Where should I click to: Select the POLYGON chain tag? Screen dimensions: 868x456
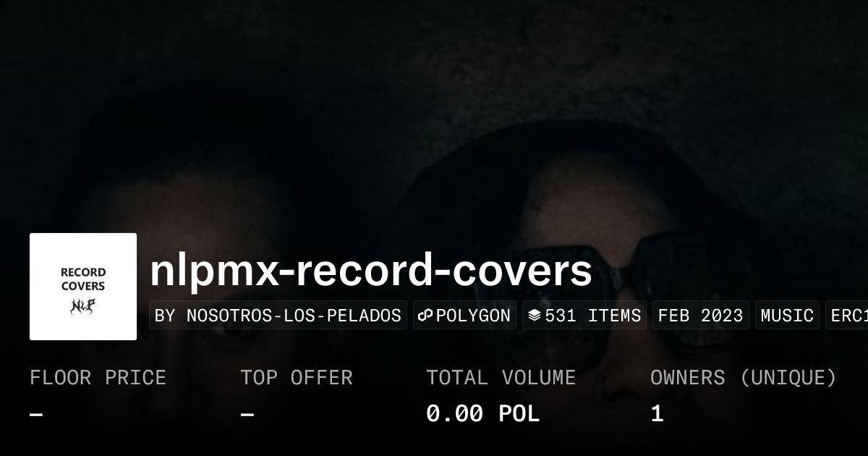(464, 316)
